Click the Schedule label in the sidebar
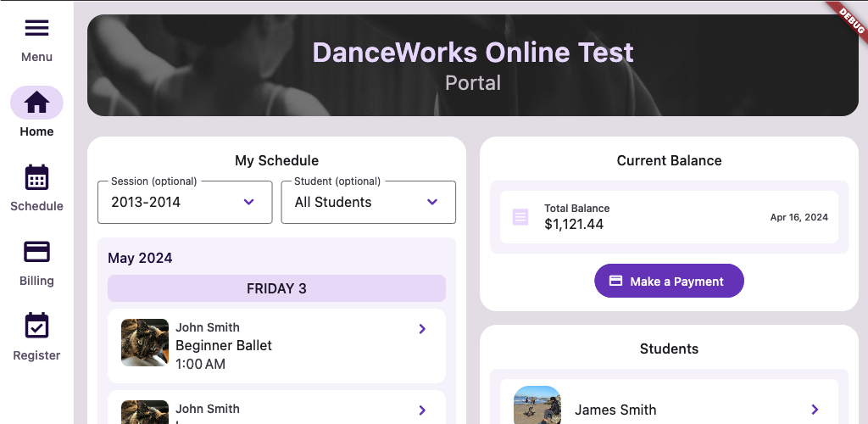The image size is (868, 424). [36, 206]
